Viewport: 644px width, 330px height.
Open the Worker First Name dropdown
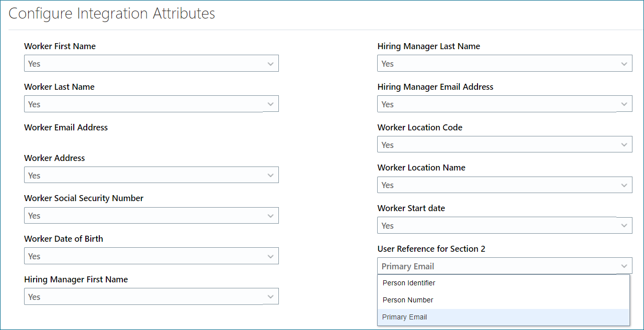pos(270,64)
